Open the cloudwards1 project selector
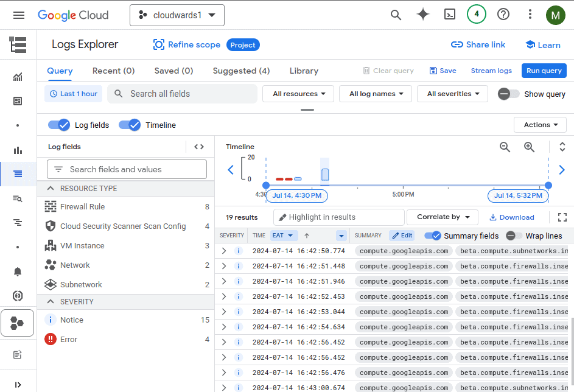 click(177, 15)
